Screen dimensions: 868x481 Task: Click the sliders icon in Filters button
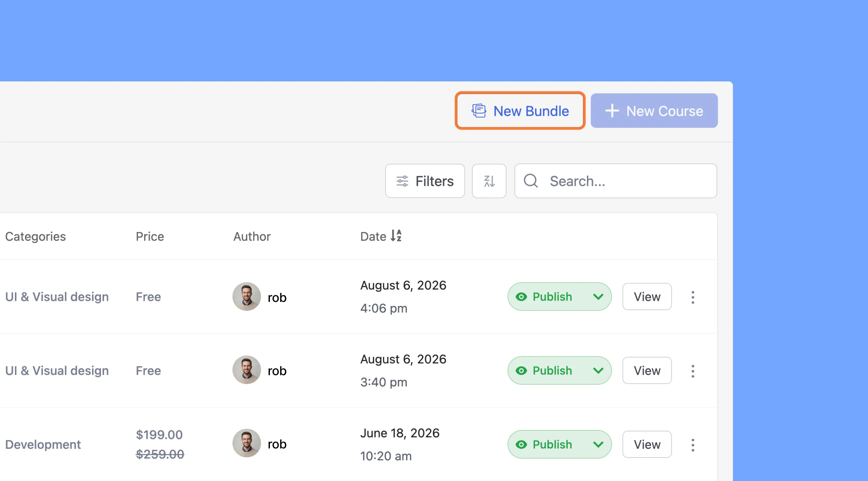tap(402, 181)
